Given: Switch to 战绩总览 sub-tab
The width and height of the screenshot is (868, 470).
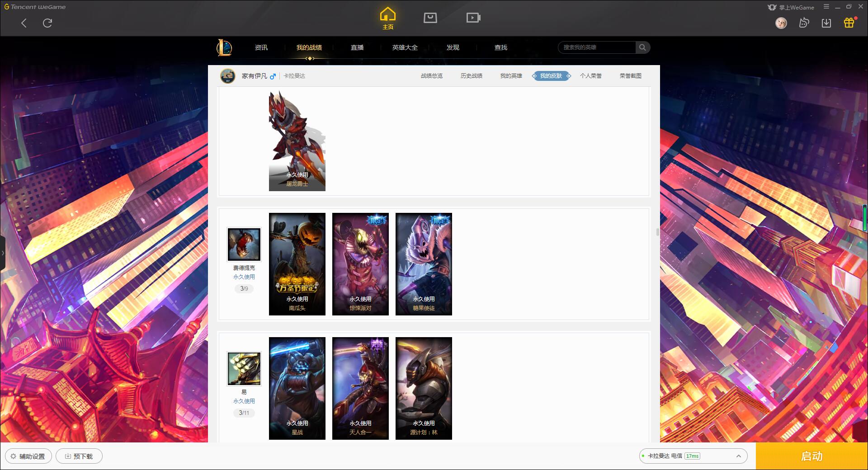Looking at the screenshot, I should tap(432, 76).
